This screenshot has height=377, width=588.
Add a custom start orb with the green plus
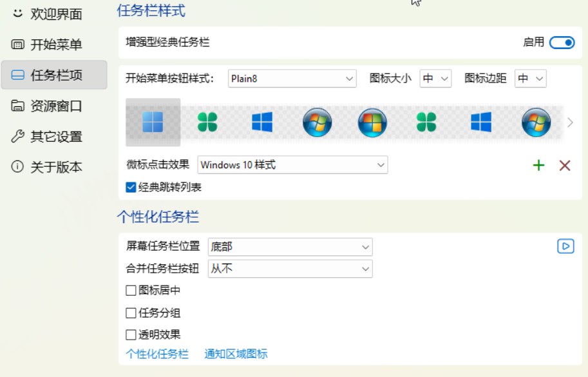click(x=538, y=165)
